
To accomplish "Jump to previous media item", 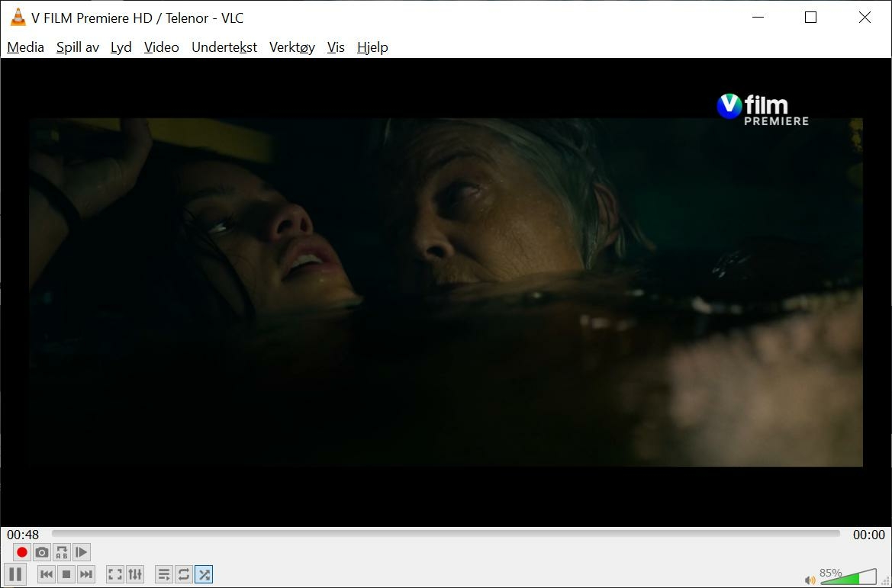I will 47,574.
